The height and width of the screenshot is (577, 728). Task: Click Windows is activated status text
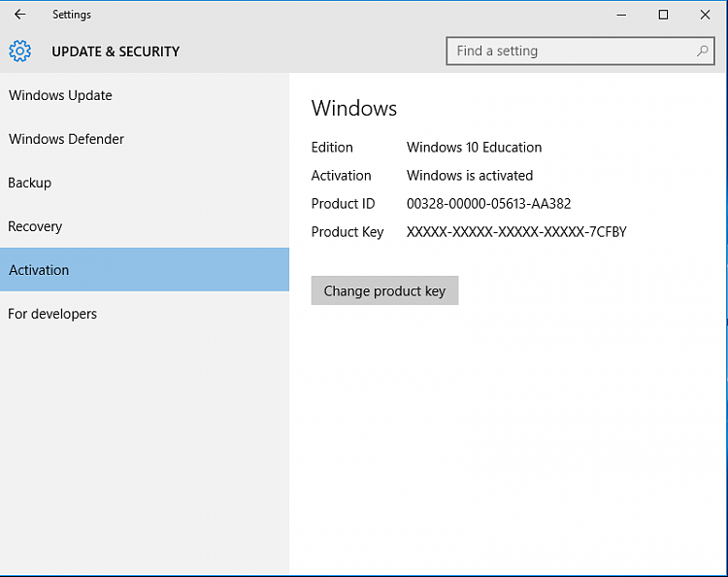(470, 176)
